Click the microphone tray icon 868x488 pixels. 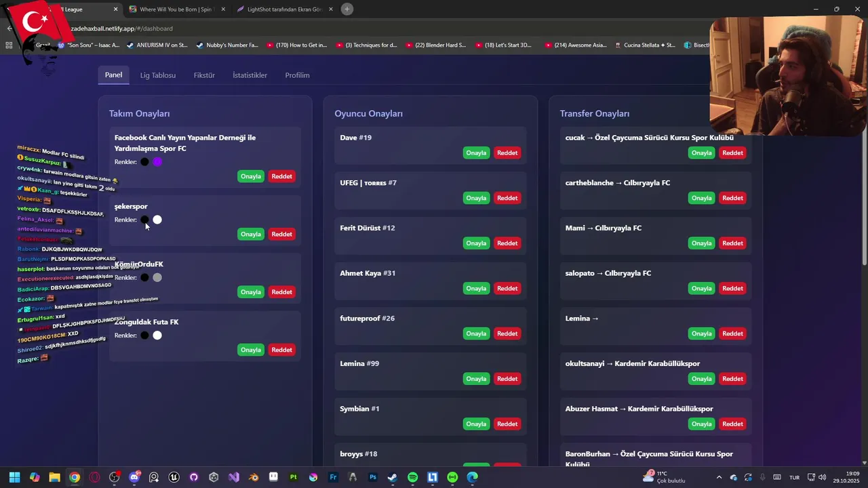pos(762,477)
